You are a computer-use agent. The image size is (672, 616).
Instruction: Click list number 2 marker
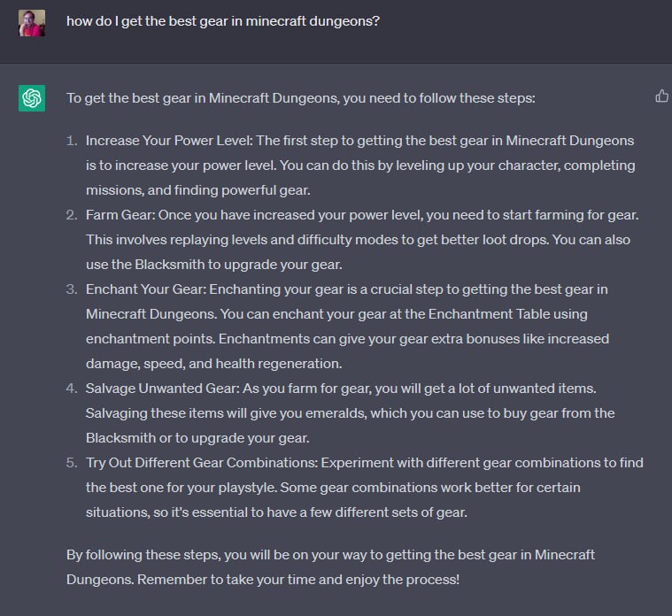click(72, 214)
